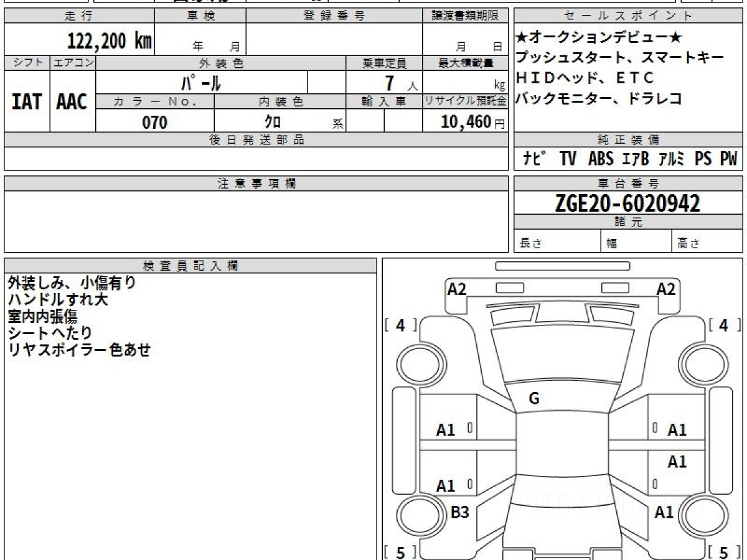Click the left [ 4 ] tire rating
The height and width of the screenshot is (560, 747).
click(x=402, y=325)
